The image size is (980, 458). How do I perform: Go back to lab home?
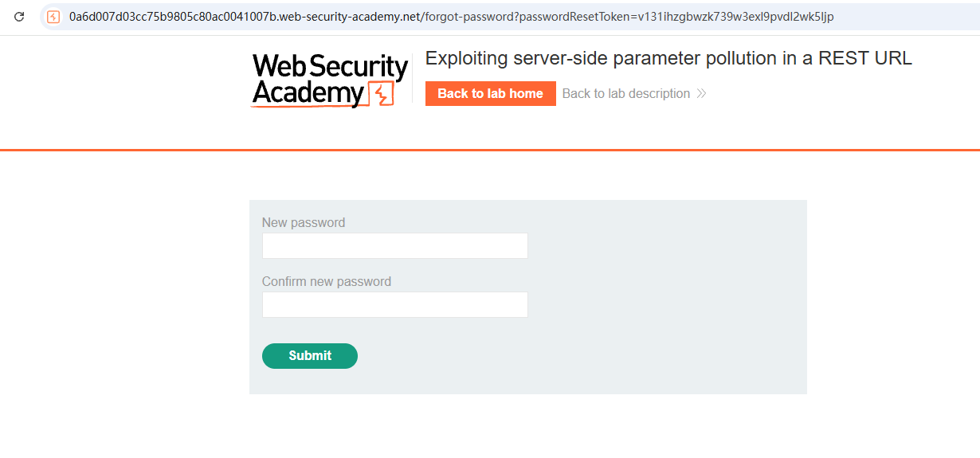490,93
